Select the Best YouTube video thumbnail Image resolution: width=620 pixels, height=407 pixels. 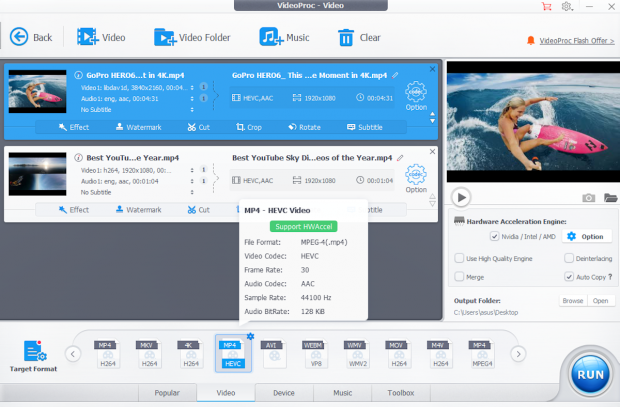(38, 174)
